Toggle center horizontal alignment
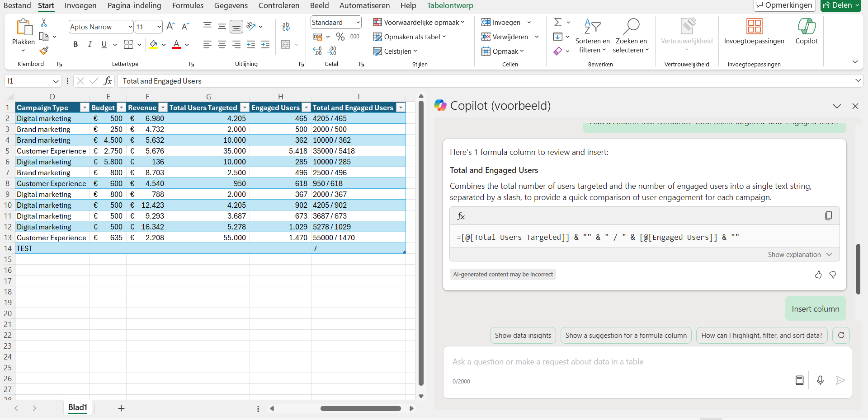 pos(222,44)
